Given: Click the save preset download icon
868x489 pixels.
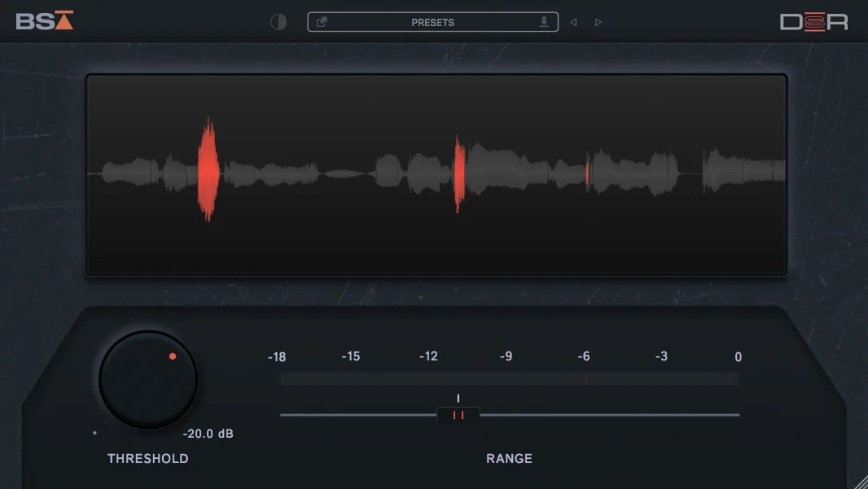Looking at the screenshot, I should click(x=544, y=22).
